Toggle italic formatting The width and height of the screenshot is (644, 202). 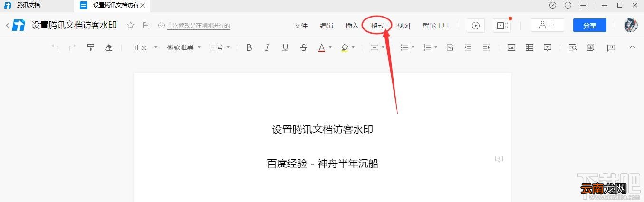(267, 47)
